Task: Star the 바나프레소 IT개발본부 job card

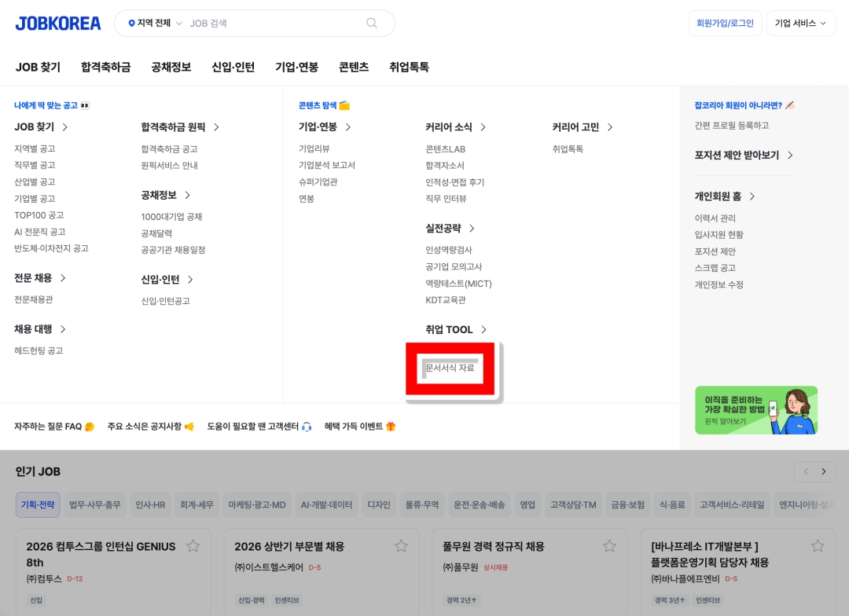Action: tap(818, 546)
